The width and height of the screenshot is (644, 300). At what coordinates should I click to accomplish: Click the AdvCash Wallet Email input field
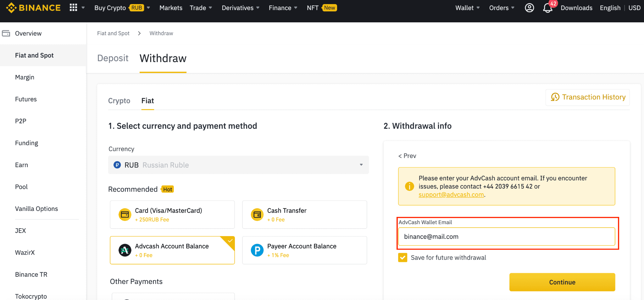point(507,237)
